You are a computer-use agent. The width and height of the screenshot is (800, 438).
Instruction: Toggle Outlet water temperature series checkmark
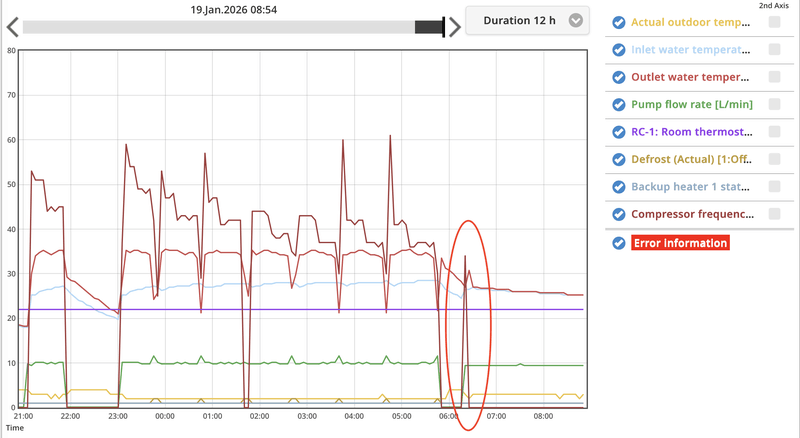619,77
